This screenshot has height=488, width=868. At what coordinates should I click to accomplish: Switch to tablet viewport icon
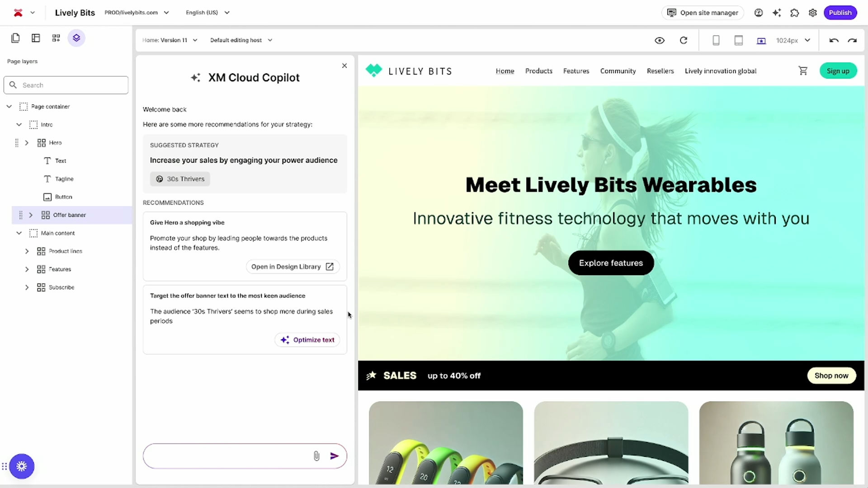[x=738, y=40]
